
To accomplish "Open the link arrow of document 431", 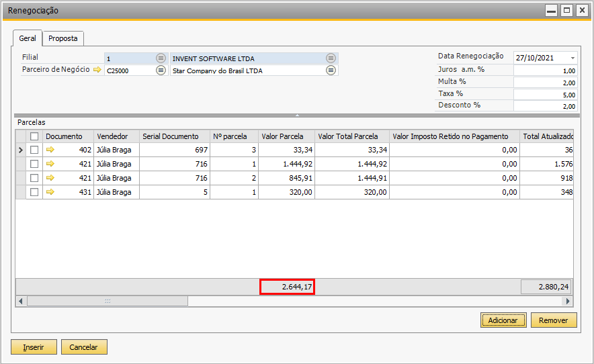I will coord(50,191).
